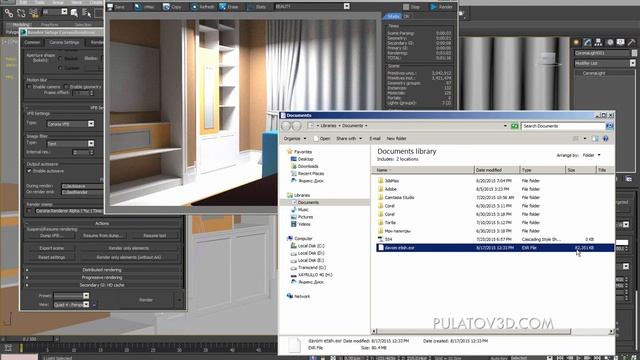640x360 pixels.
Task: Open the Corona Settings tab in Render Setup
Action: [x=64, y=42]
